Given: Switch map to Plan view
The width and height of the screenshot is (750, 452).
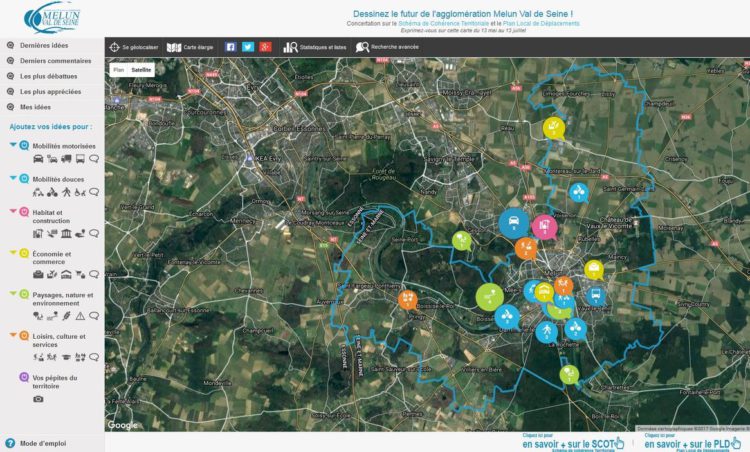Looking at the screenshot, I should point(118,70).
